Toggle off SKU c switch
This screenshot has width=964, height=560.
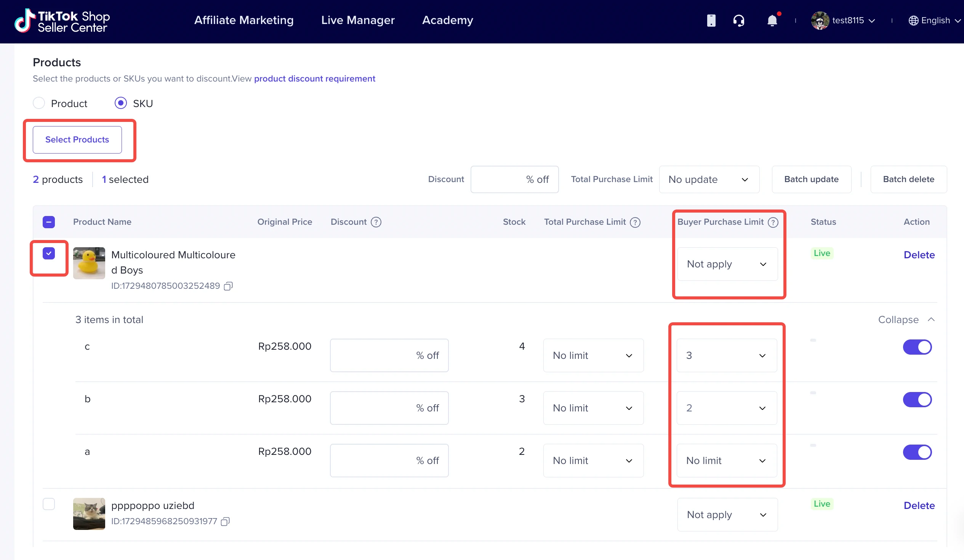[x=917, y=347]
